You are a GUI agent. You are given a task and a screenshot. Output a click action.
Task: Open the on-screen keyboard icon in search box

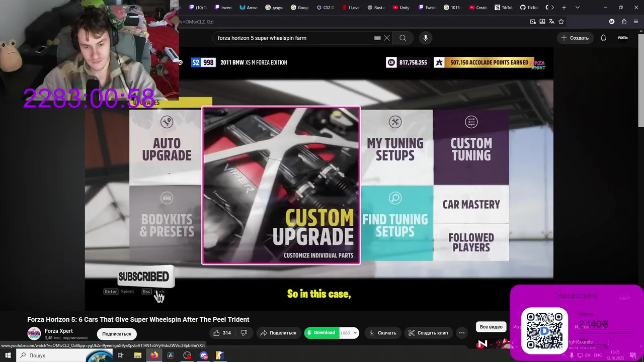(x=377, y=38)
